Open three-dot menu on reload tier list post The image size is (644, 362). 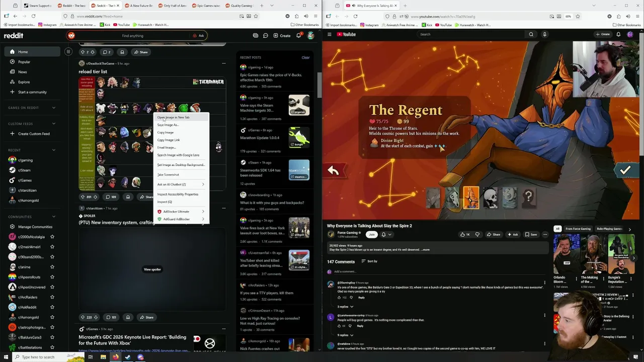coord(223,63)
